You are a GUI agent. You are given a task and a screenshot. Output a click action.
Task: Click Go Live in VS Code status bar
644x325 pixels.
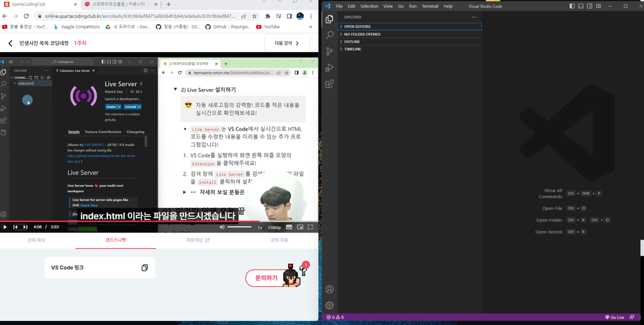point(614,317)
